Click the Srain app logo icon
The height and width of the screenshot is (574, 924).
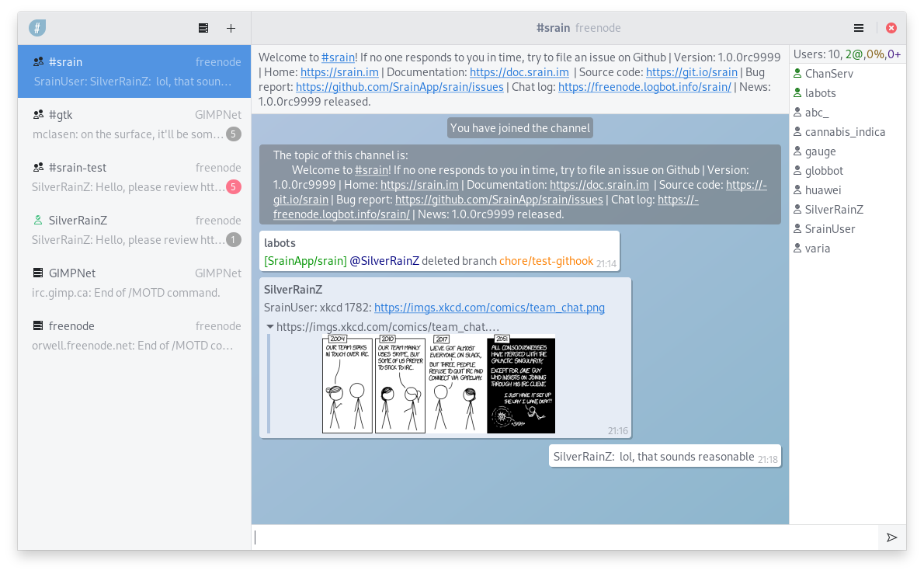[x=37, y=28]
